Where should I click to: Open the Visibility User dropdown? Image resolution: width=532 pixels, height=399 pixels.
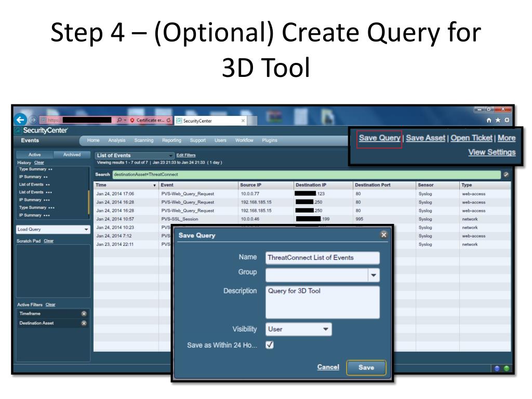(x=299, y=329)
